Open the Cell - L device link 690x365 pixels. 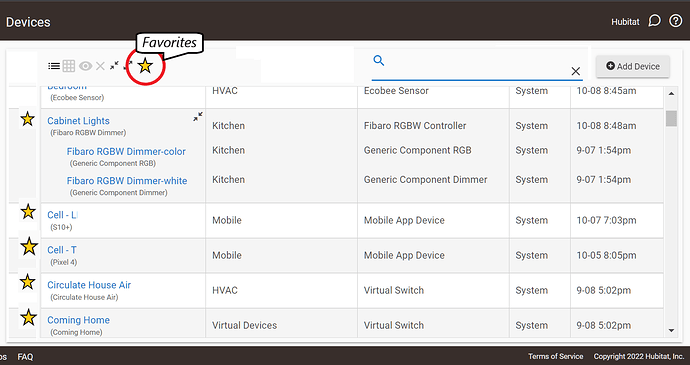click(x=62, y=215)
